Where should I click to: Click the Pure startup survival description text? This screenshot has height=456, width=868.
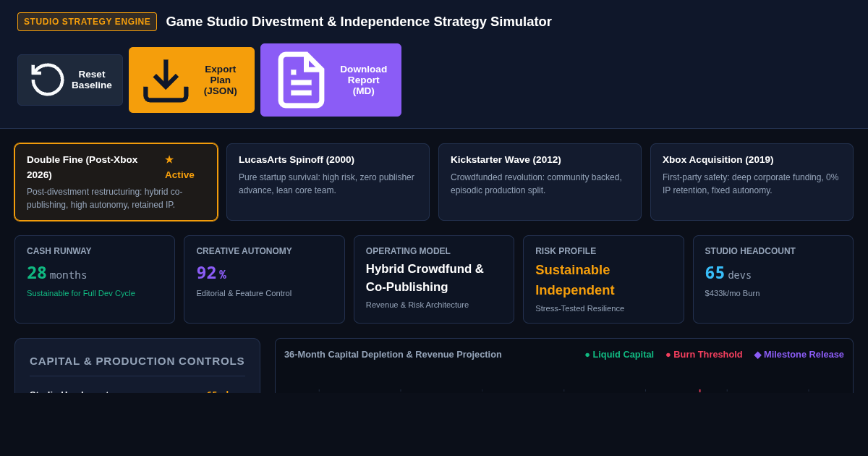coord(327,184)
